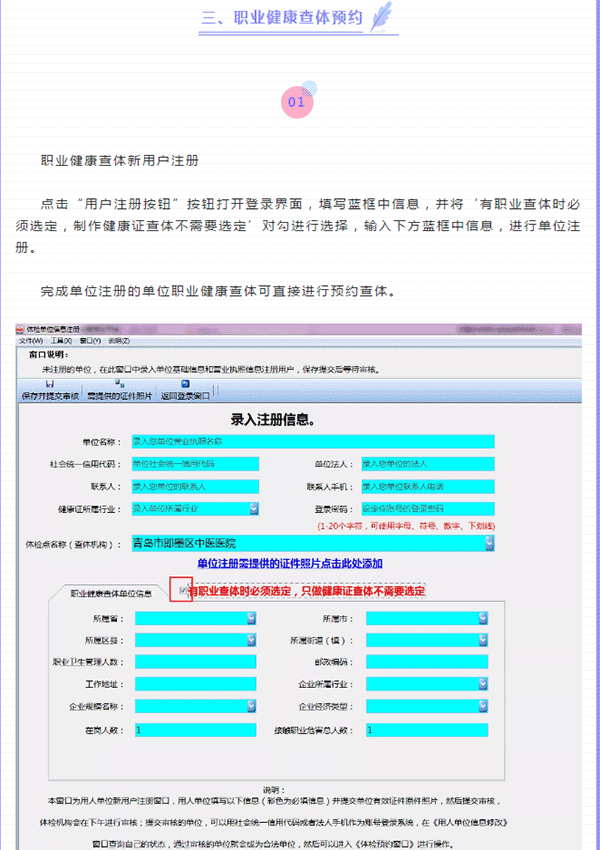This screenshot has height=850, width=600.
Task: Click the 在岗人数 input field
Action: click(196, 730)
